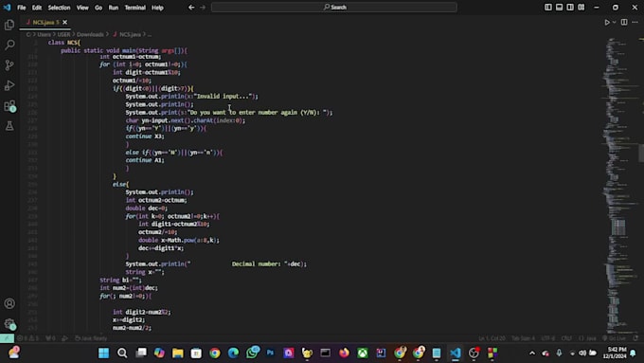The height and width of the screenshot is (363, 644).
Task: Open the View menu
Action: 82,8
